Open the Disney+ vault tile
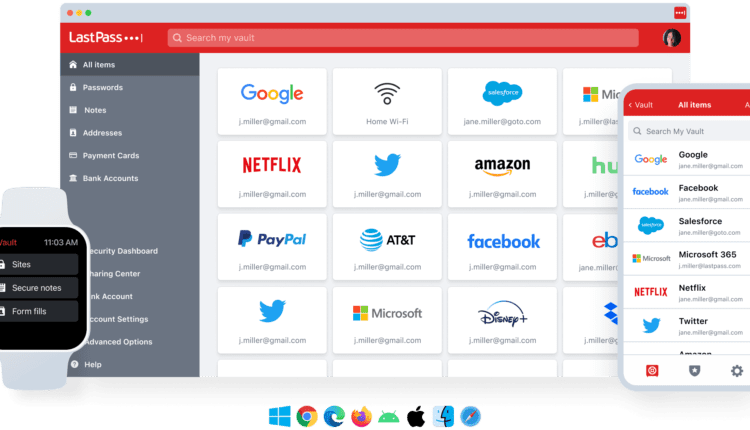750x430 pixels. (502, 320)
